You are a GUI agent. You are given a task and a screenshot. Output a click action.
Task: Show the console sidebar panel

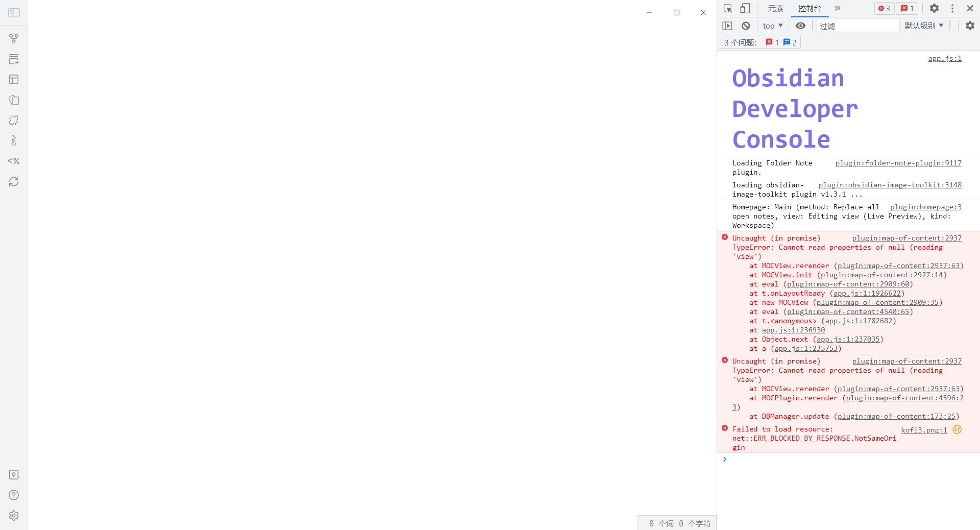[727, 26]
